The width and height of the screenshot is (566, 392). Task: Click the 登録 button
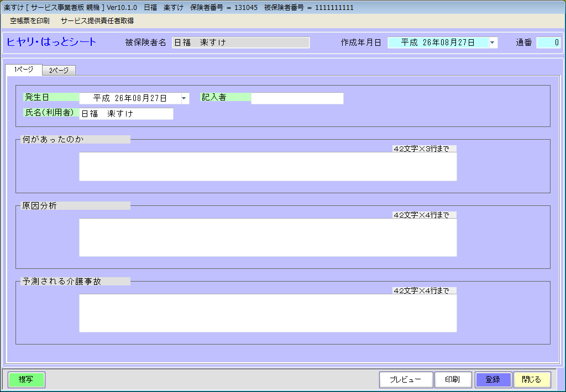tap(494, 380)
